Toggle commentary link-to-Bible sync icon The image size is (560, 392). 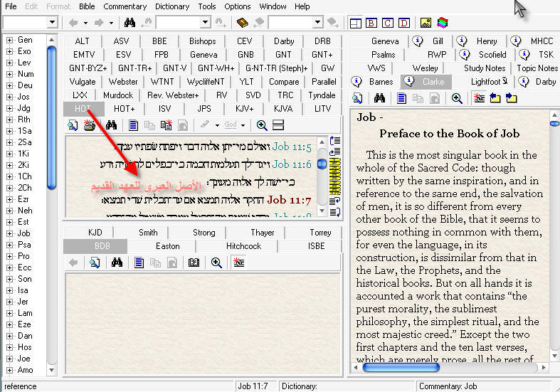tap(479, 98)
